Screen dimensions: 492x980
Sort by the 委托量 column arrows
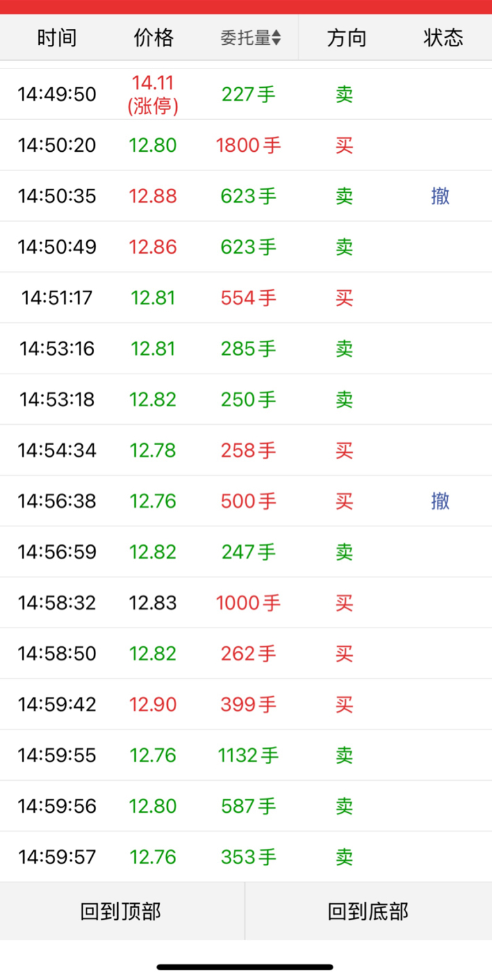pos(276,38)
